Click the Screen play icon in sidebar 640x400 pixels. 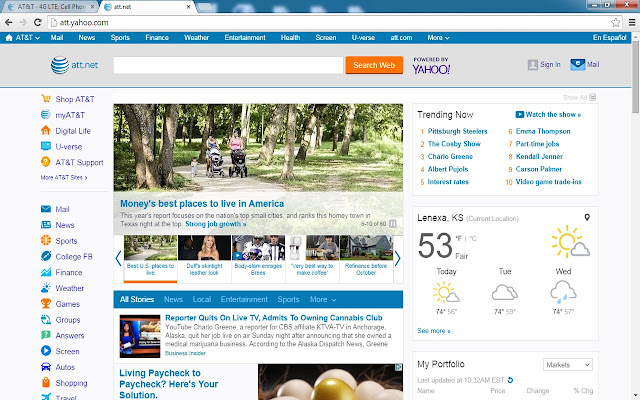(x=46, y=351)
